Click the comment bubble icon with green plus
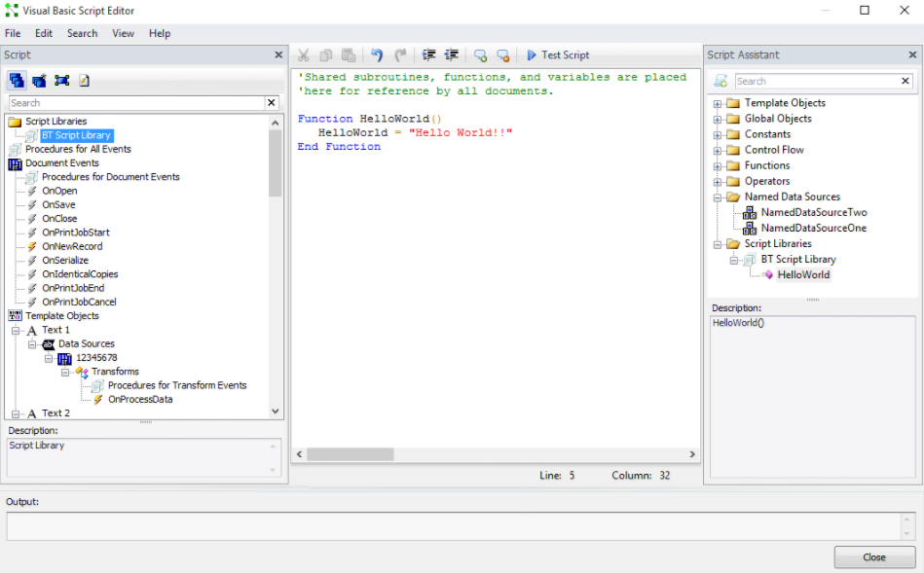The image size is (924, 573). coord(480,55)
